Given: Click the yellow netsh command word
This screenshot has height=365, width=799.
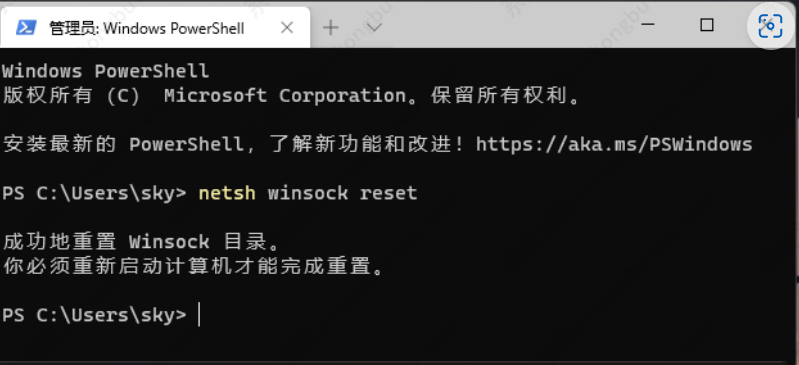Looking at the screenshot, I should point(227,193).
